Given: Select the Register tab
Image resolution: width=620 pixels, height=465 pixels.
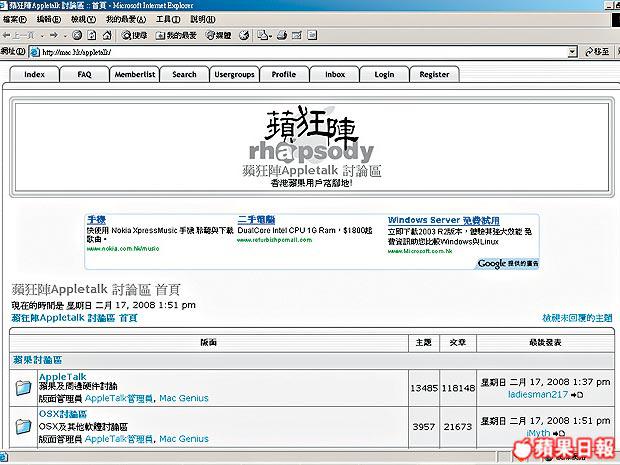Looking at the screenshot, I should pyautogui.click(x=434, y=74).
